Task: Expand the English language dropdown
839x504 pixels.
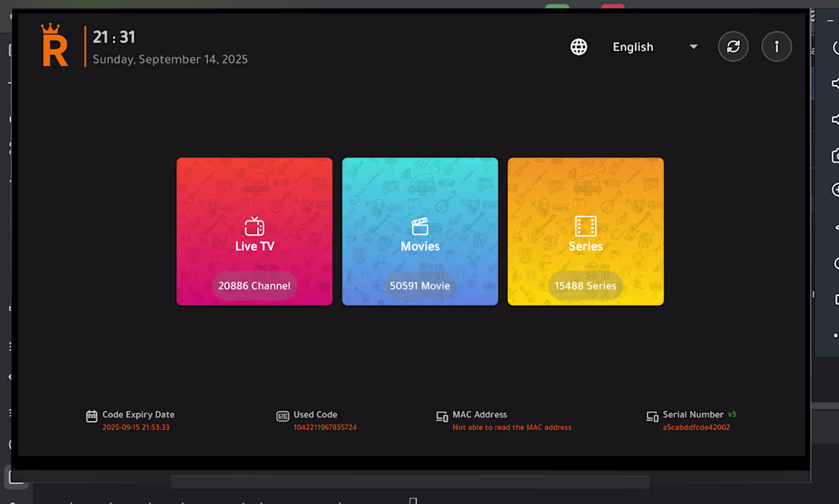Action: pyautogui.click(x=693, y=47)
